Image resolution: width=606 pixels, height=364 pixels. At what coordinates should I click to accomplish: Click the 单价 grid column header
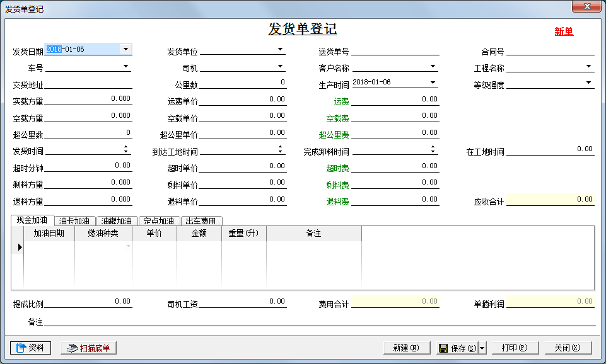click(x=154, y=234)
